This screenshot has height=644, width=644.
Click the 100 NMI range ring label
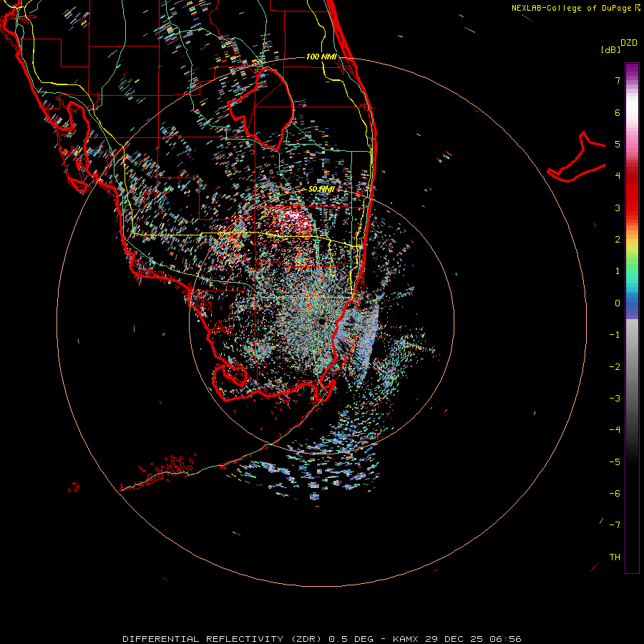(321, 57)
